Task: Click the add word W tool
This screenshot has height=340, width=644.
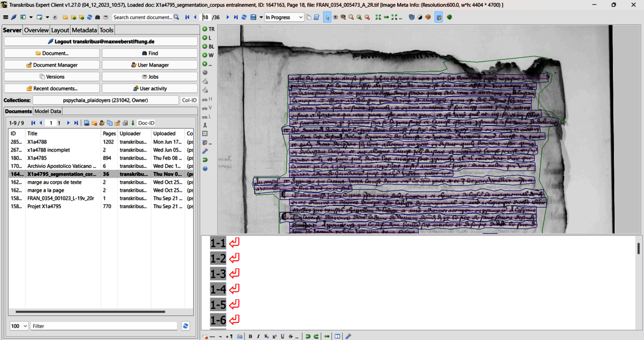Action: [208, 55]
